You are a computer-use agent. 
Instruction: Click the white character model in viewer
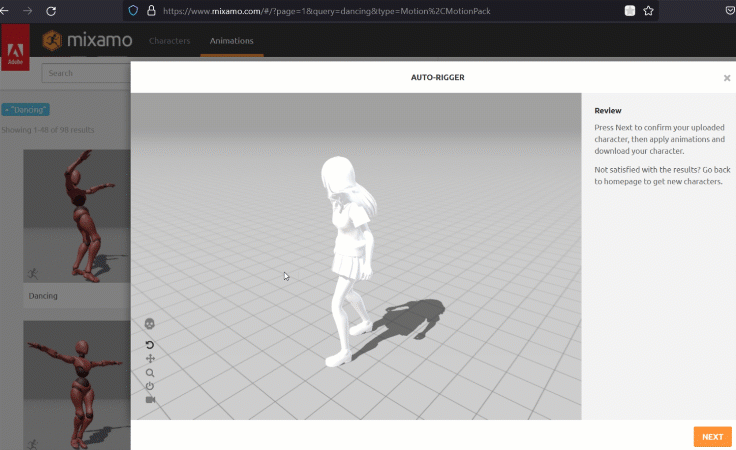click(350, 260)
